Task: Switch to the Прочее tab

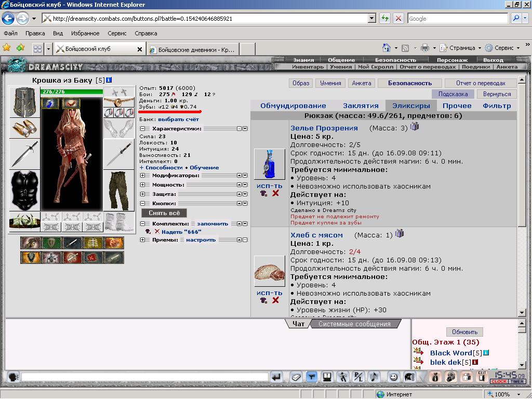Action: click(x=457, y=106)
